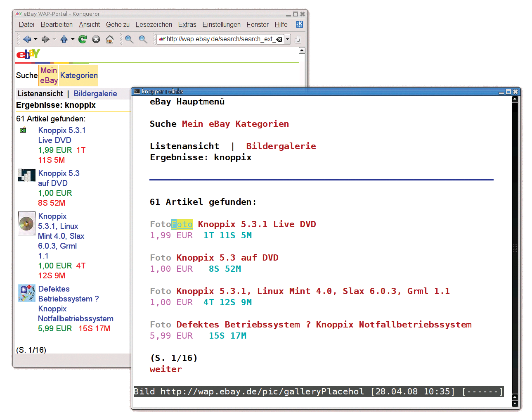Open the Bearbeiten menu
Viewport: 532px width, 420px height.
coord(57,25)
